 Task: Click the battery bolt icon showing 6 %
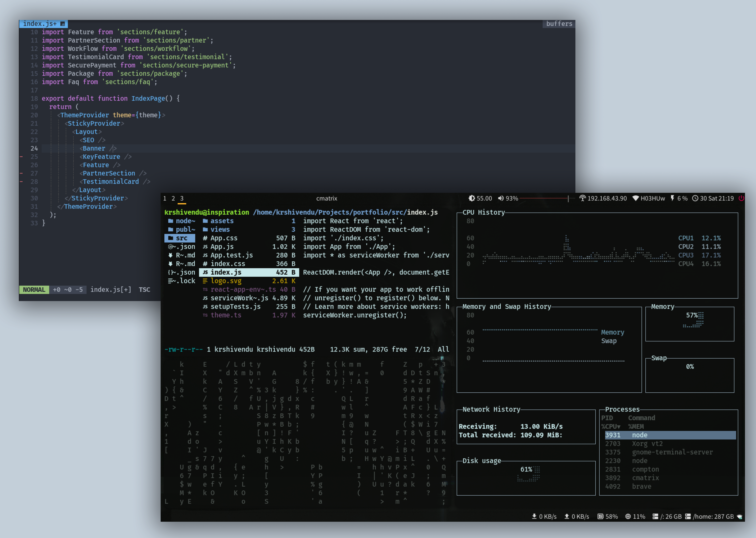(672, 198)
